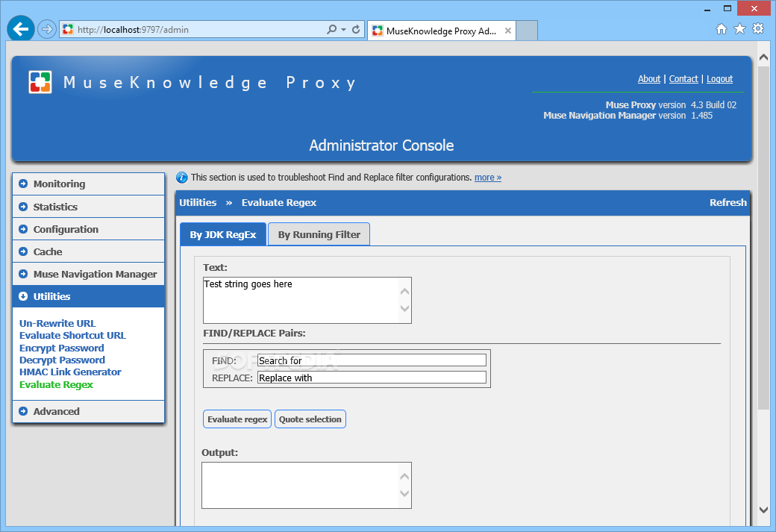Open HMAC Link Generator utility
Image resolution: width=776 pixels, height=532 pixels.
(x=70, y=372)
